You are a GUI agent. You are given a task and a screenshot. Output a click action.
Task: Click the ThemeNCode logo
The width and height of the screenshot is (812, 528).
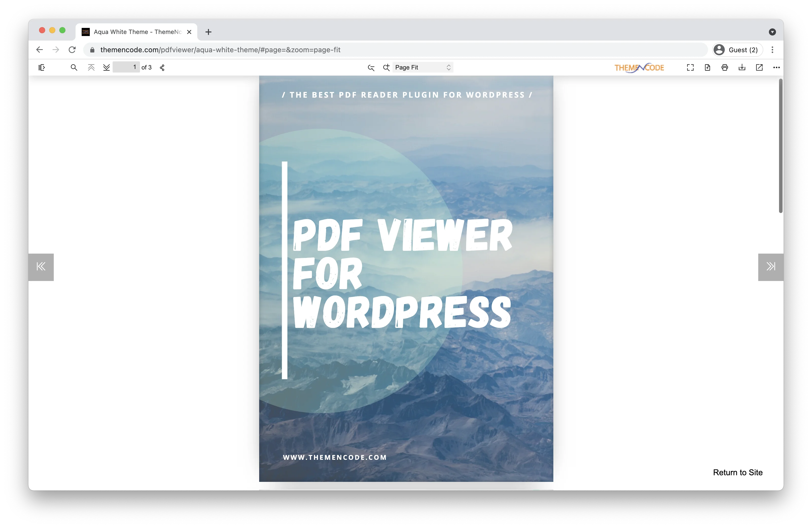pyautogui.click(x=639, y=67)
